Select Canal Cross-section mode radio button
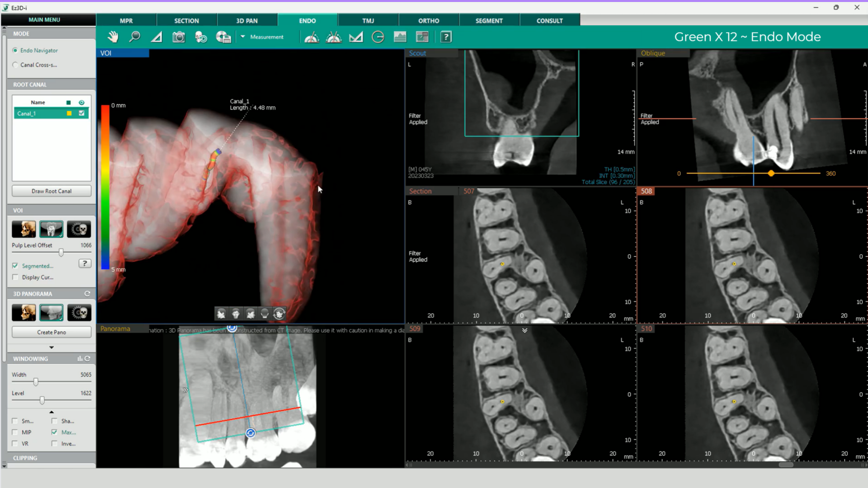The width and height of the screenshot is (868, 488). pos(16,65)
